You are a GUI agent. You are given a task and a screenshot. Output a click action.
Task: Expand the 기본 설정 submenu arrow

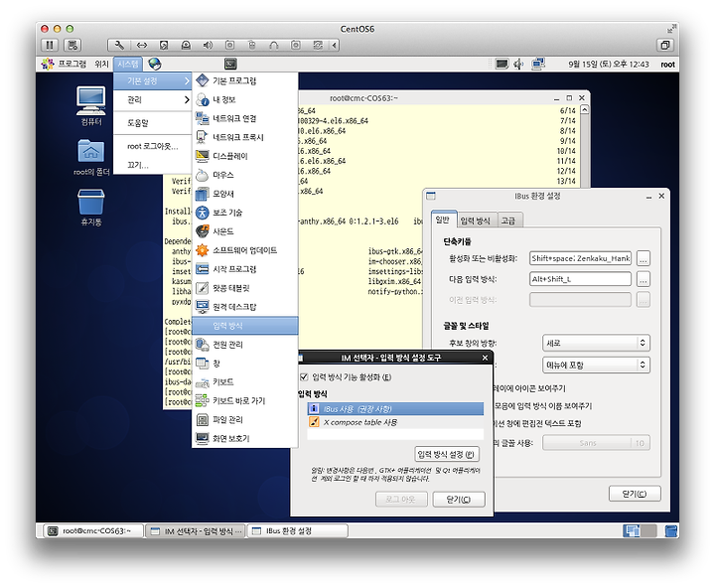[187, 80]
